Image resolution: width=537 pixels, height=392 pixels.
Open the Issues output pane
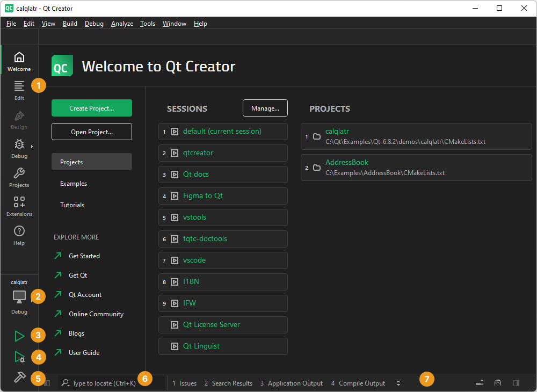[185, 383]
